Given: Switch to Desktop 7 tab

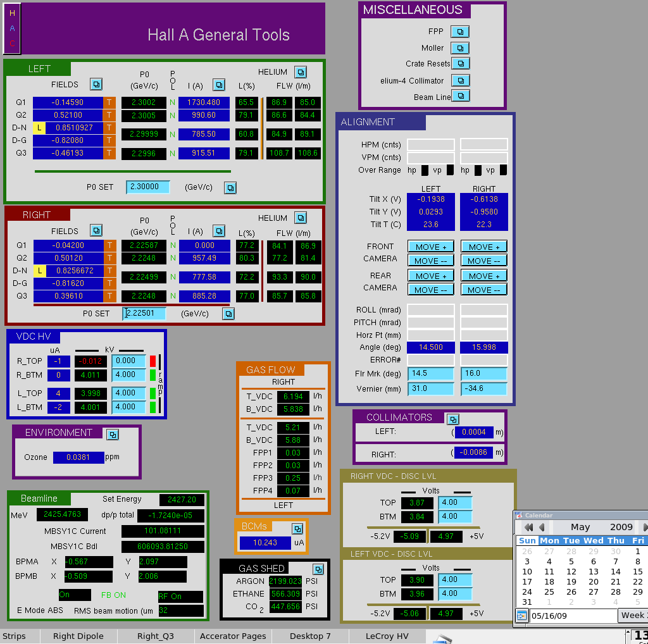Looking at the screenshot, I should (x=310, y=636).
